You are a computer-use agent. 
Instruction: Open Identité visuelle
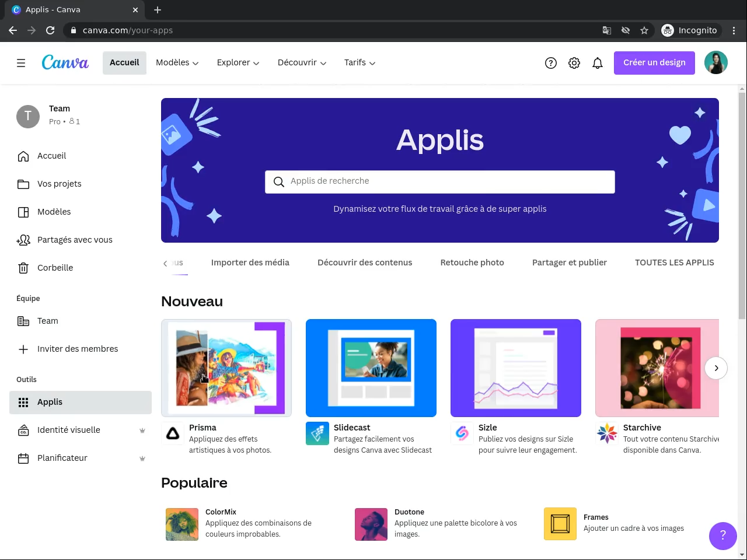(81, 430)
